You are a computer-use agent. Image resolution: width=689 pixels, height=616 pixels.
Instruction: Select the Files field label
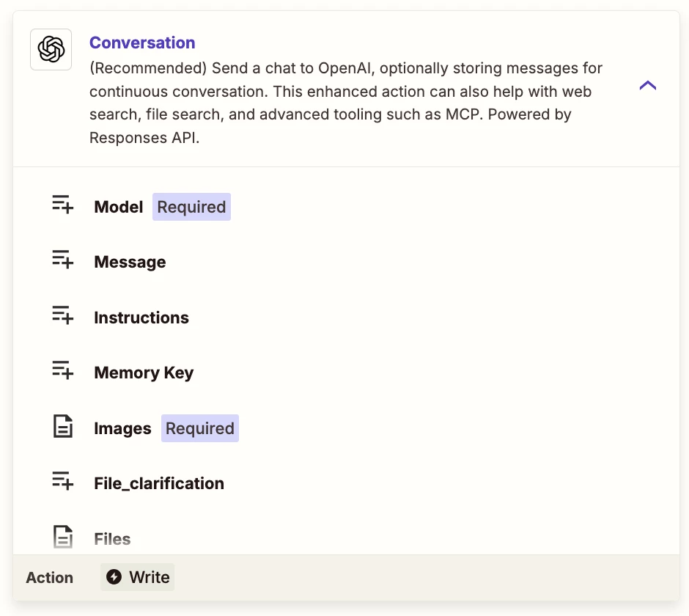(x=112, y=540)
